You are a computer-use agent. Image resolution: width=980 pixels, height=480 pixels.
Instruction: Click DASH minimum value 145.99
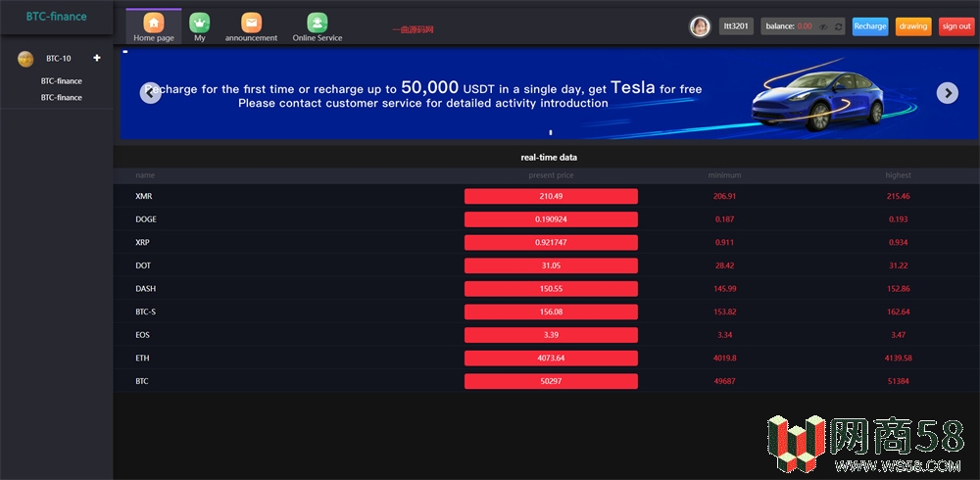point(724,289)
